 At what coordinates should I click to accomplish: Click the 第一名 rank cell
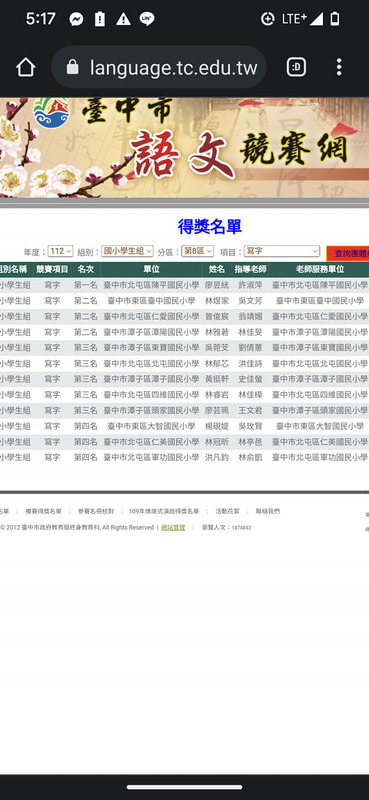pos(86,285)
